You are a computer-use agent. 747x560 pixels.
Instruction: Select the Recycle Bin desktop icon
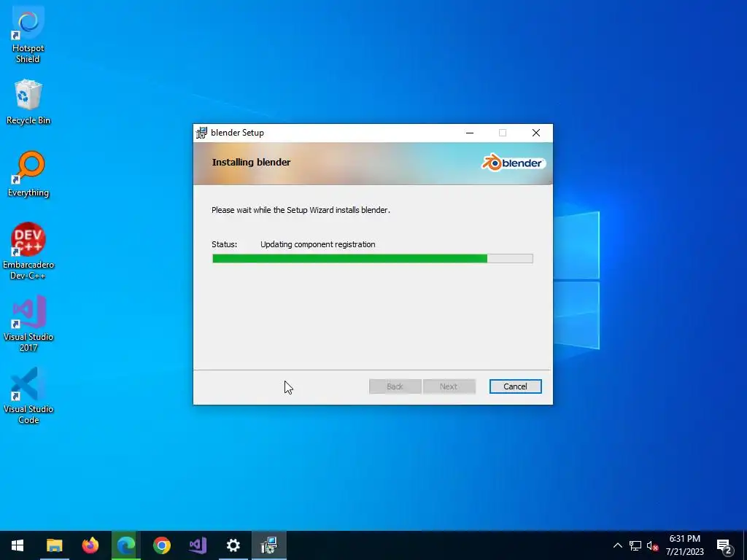(x=28, y=102)
